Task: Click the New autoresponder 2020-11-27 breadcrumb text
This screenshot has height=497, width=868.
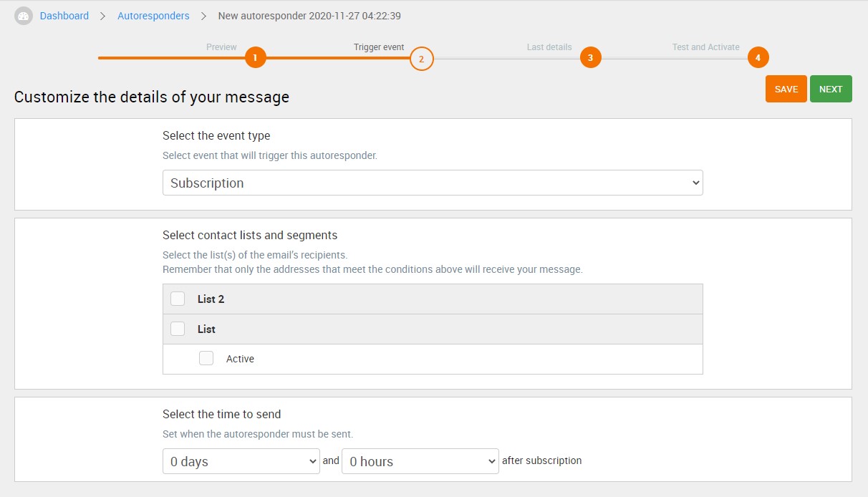Action: coord(309,16)
